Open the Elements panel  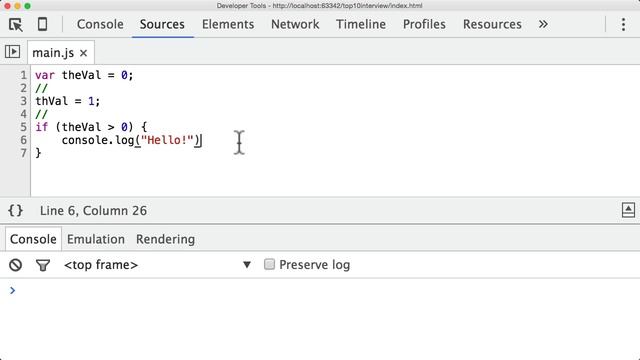coord(228,24)
